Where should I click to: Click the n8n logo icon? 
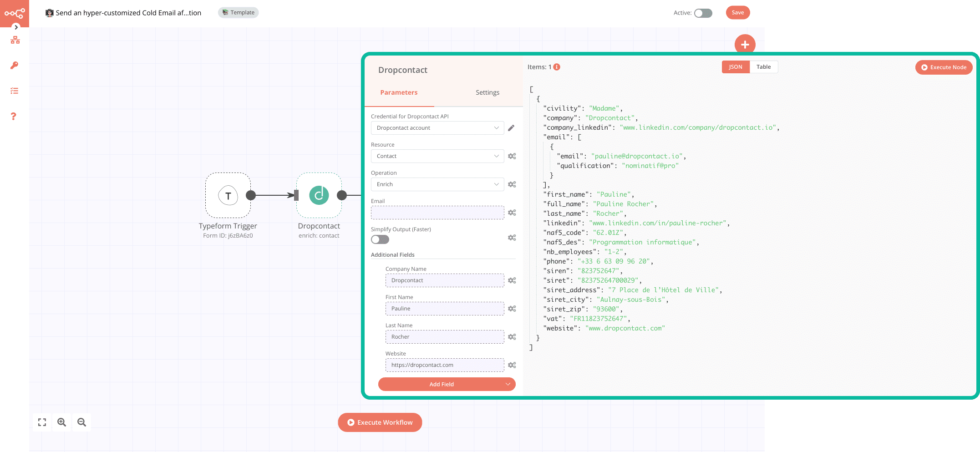click(14, 13)
